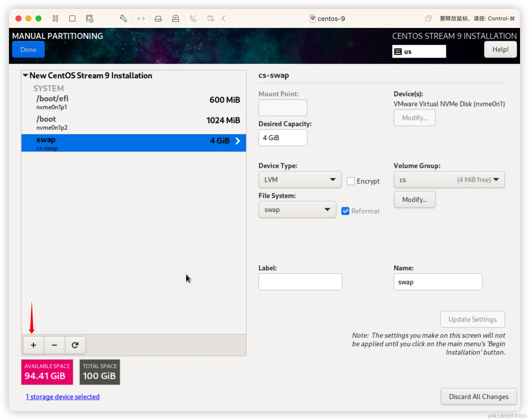
Task: Open virtual machine settings with the wrench icon
Action: (123, 18)
